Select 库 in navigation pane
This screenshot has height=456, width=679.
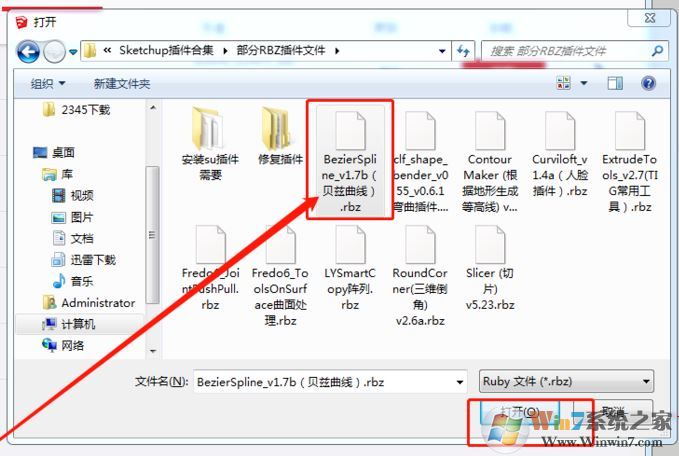[58, 174]
